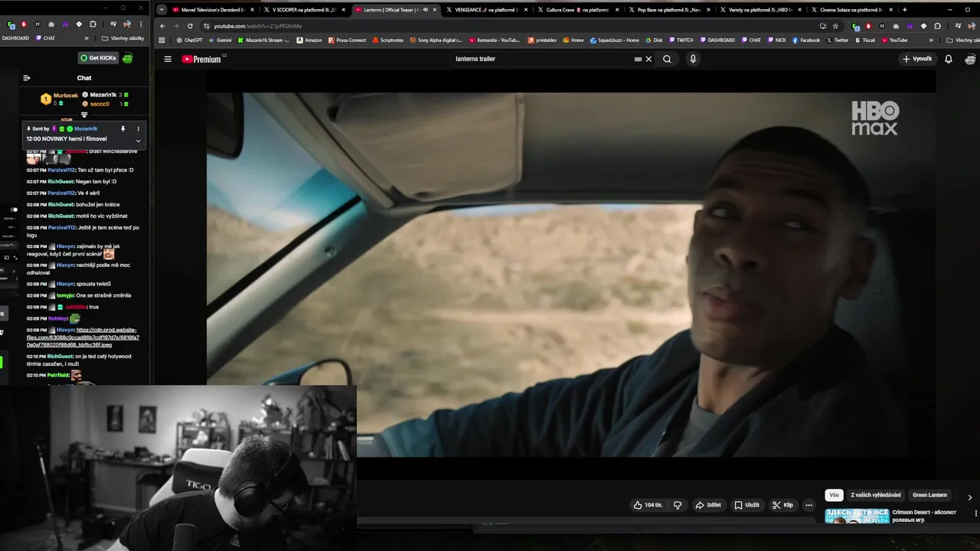980x551 pixels.
Task: Expand hidden bookmarks in YouTube window
Action: click(x=931, y=40)
